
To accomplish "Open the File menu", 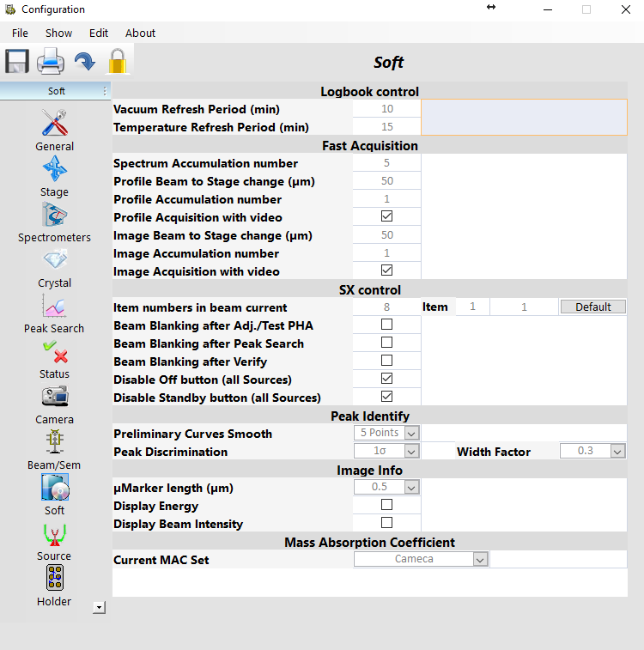I will 20,33.
